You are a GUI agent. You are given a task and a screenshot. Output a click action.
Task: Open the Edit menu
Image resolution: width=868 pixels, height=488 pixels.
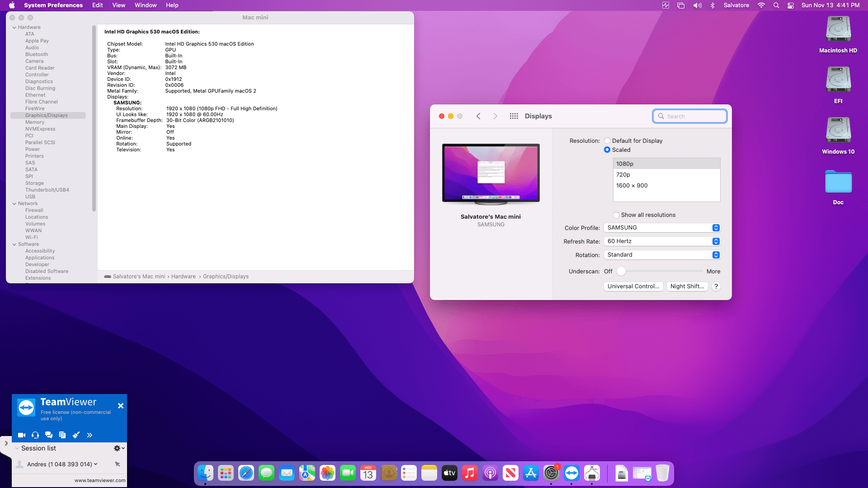[97, 5]
